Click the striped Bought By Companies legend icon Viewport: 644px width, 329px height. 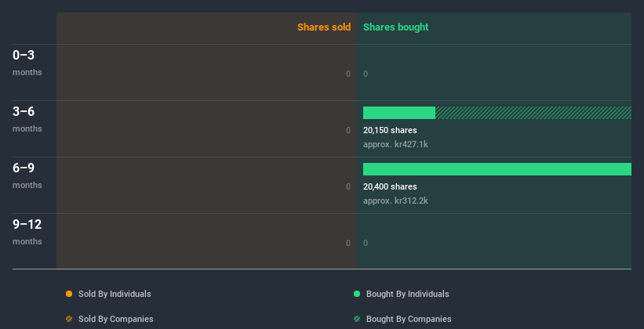tap(357, 319)
